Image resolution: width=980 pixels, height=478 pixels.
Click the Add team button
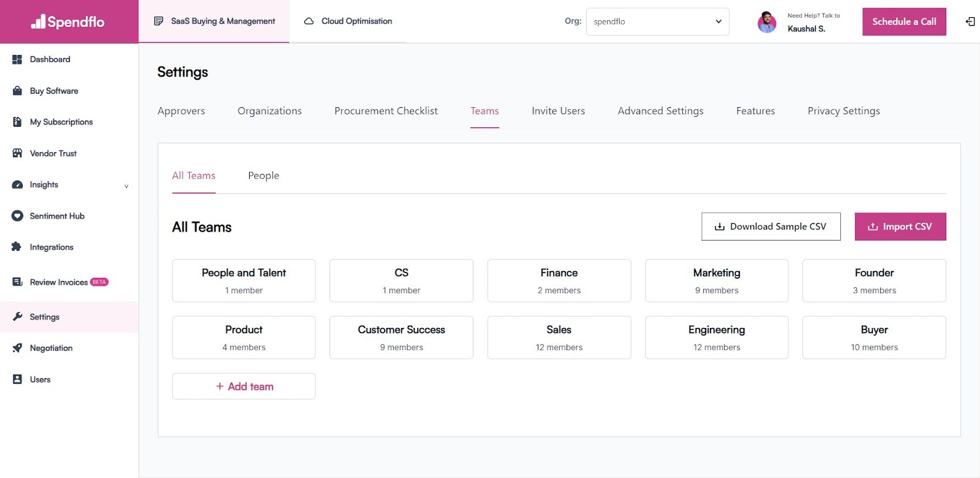(x=244, y=386)
